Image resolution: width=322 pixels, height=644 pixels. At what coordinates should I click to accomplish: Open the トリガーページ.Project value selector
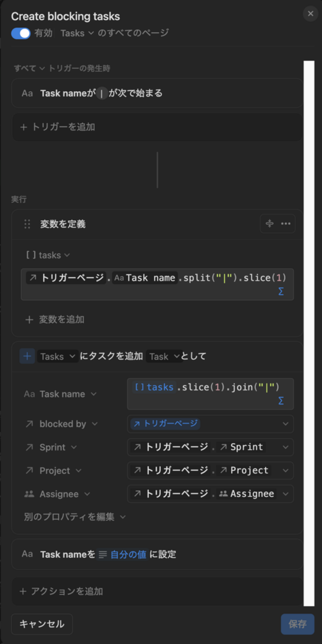(210, 470)
